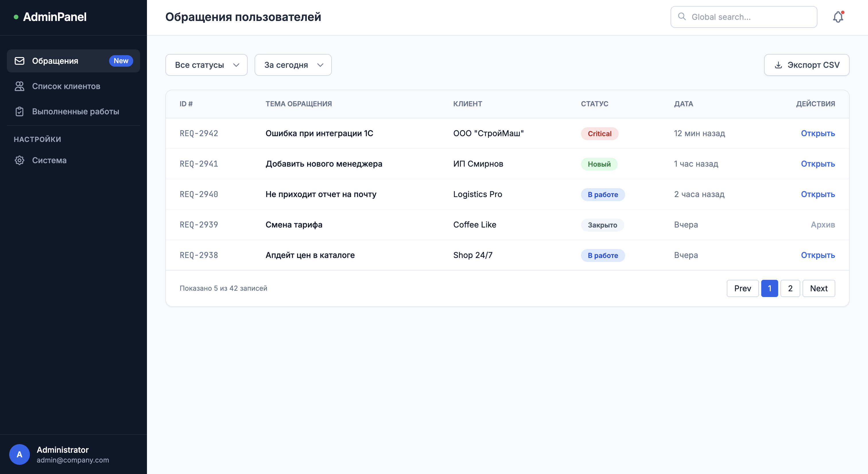Click the search magnifier icon
Image resolution: width=868 pixels, height=474 pixels.
coord(681,17)
